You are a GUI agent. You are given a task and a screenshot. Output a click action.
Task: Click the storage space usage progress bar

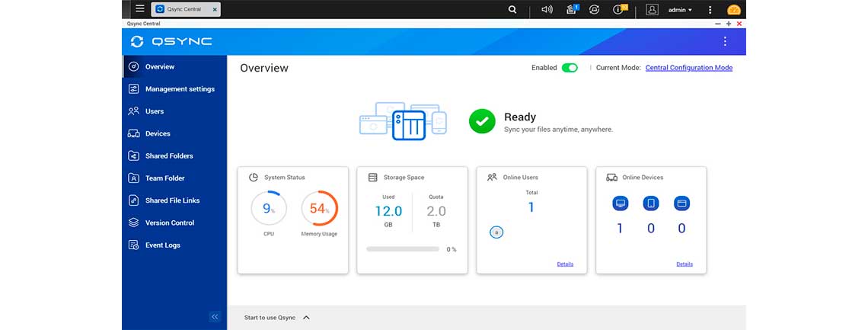(x=402, y=249)
